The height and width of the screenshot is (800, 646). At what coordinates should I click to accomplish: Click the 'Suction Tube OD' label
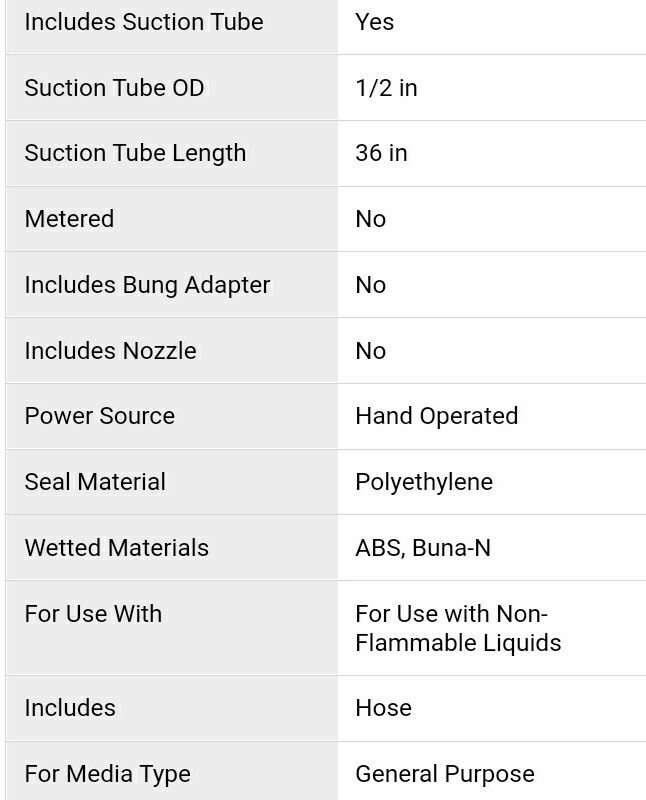coord(114,88)
